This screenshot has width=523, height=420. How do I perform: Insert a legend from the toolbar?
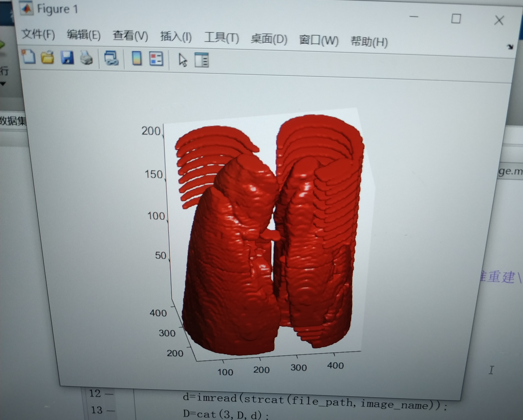point(156,59)
